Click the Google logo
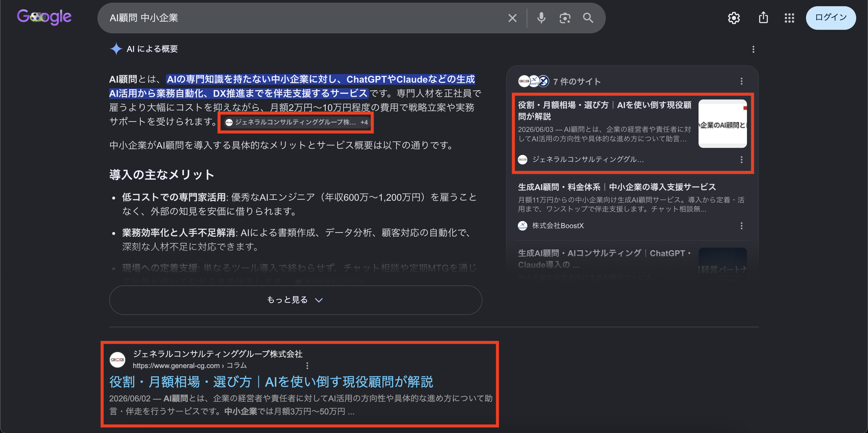Viewport: 868px width, 433px height. tap(44, 17)
